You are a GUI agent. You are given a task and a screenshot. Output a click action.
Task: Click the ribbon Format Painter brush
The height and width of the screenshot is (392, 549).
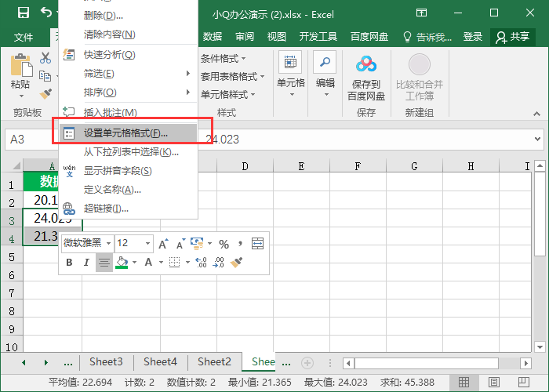[x=45, y=94]
